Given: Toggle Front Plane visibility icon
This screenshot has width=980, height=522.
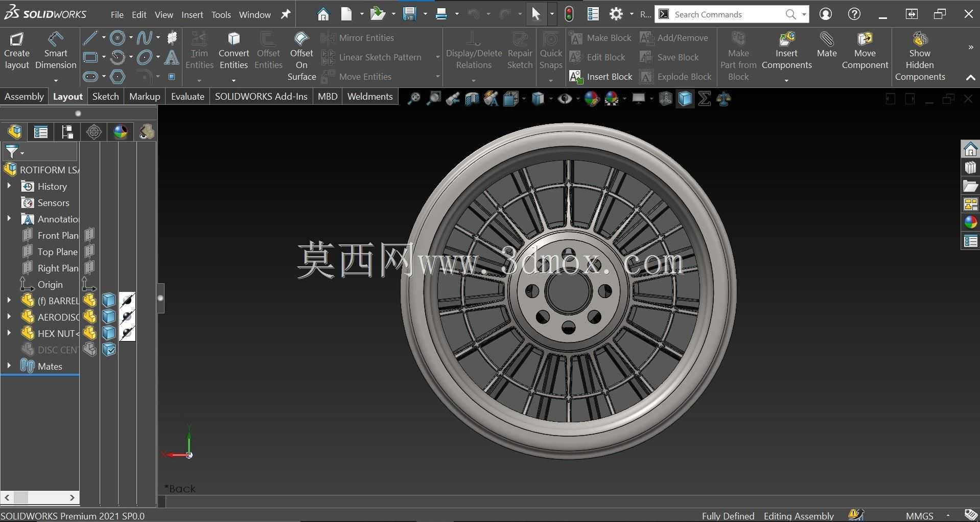Looking at the screenshot, I should coord(89,235).
